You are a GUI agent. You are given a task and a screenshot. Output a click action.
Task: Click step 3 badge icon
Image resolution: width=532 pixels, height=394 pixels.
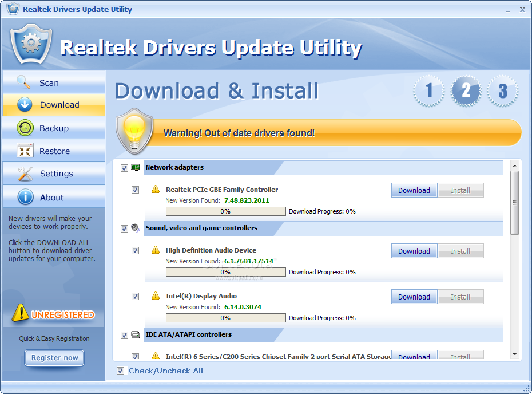[x=502, y=90]
